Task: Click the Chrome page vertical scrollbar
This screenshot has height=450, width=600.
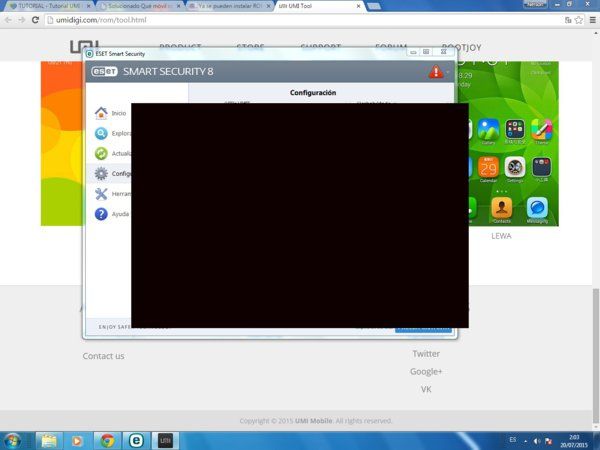Action: coord(596,354)
